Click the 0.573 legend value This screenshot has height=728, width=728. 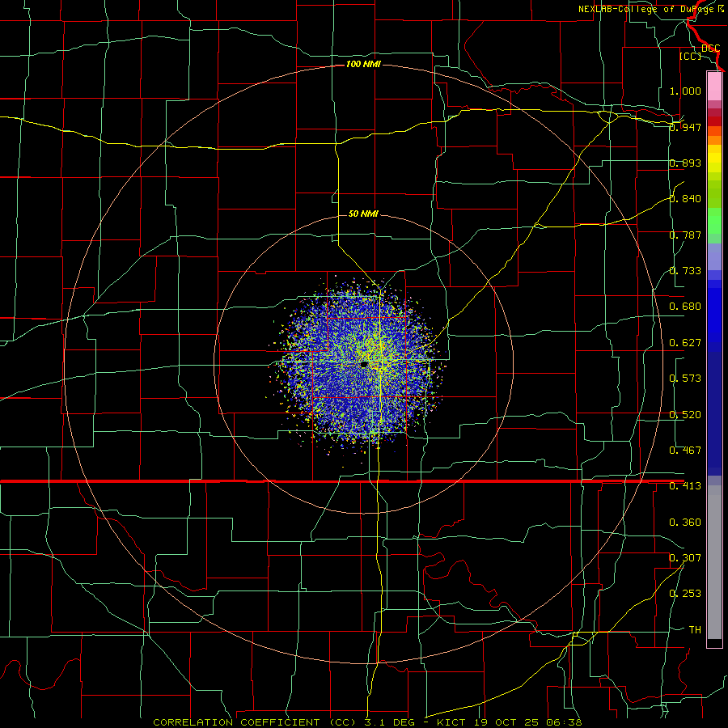685,379
